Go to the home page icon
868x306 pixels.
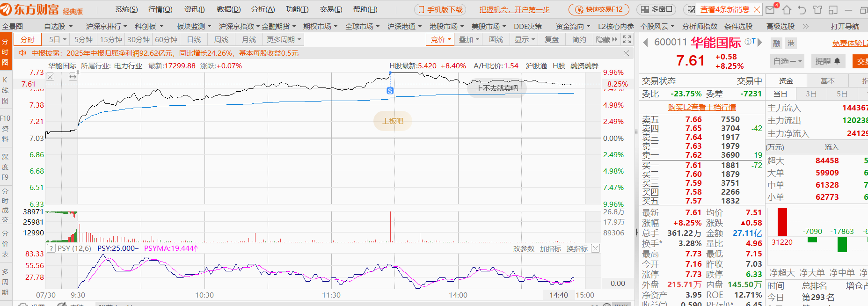click(787, 9)
